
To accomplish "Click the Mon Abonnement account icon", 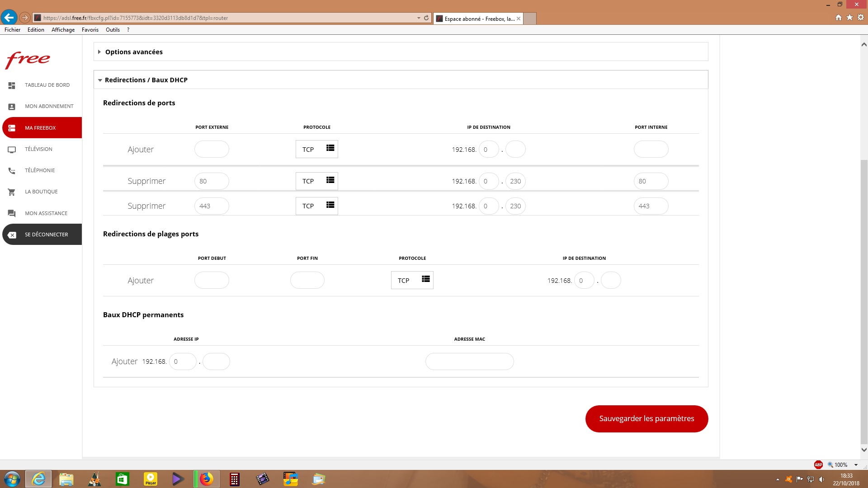I will 12,107.
